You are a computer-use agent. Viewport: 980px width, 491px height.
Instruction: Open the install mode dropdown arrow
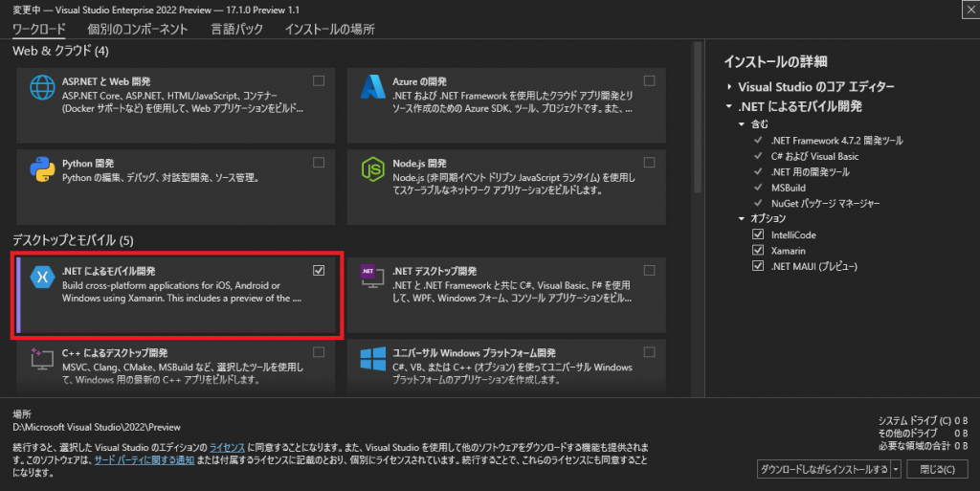(x=896, y=469)
